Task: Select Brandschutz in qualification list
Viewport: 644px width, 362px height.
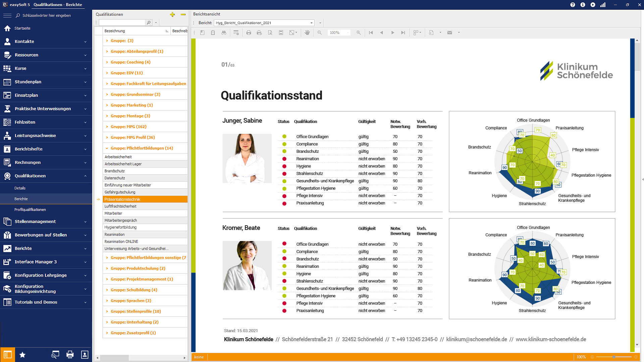Action: [x=115, y=171]
